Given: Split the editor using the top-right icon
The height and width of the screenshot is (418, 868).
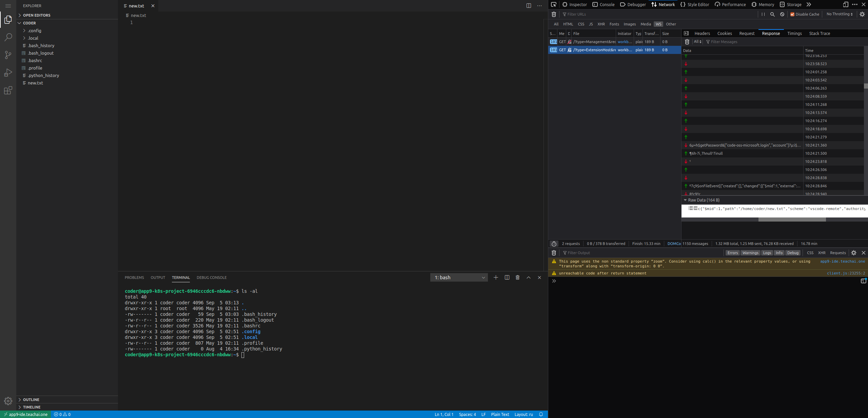Looking at the screenshot, I should coord(529,6).
